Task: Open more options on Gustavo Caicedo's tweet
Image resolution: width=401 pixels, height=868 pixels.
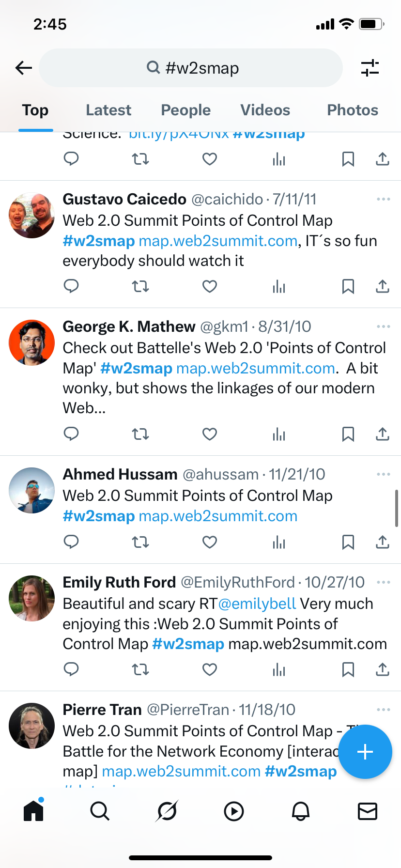Action: click(x=383, y=199)
